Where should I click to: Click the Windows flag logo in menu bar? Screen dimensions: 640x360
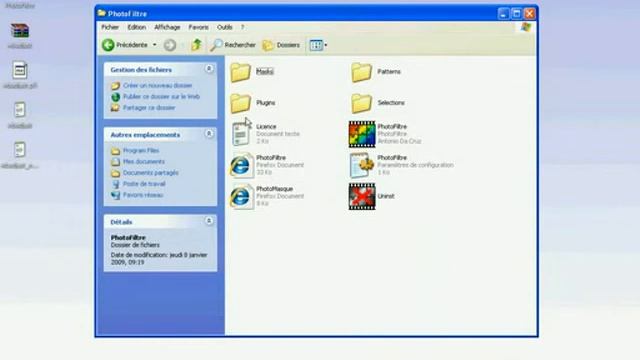(x=526, y=27)
